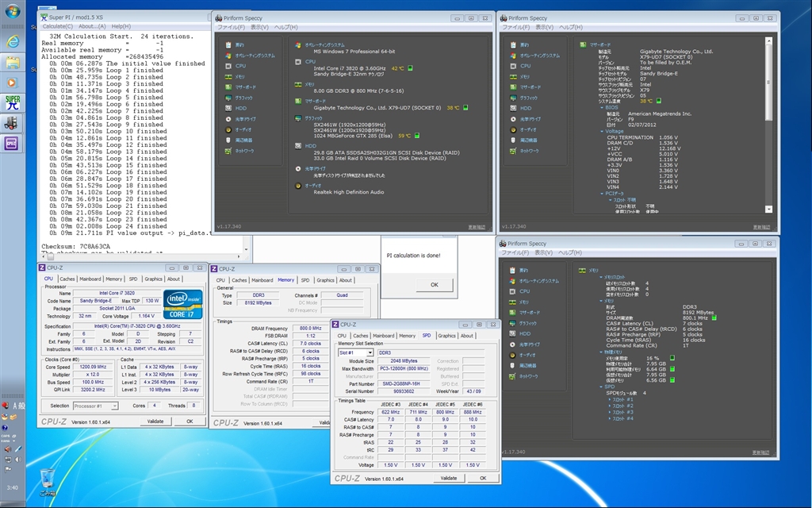Open Windows Media Player from the taskbar
This screenshot has width=812, height=508.
tap(13, 82)
